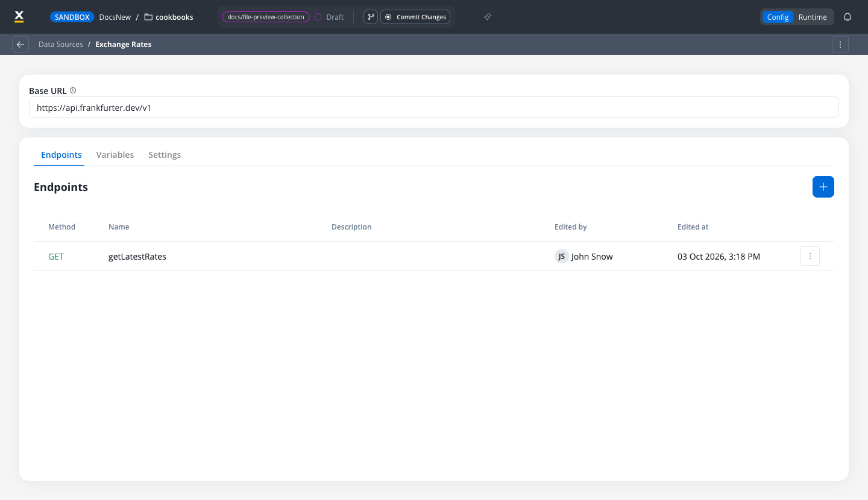This screenshot has height=500, width=868.
Task: Open the Settings tab
Action: click(165, 155)
